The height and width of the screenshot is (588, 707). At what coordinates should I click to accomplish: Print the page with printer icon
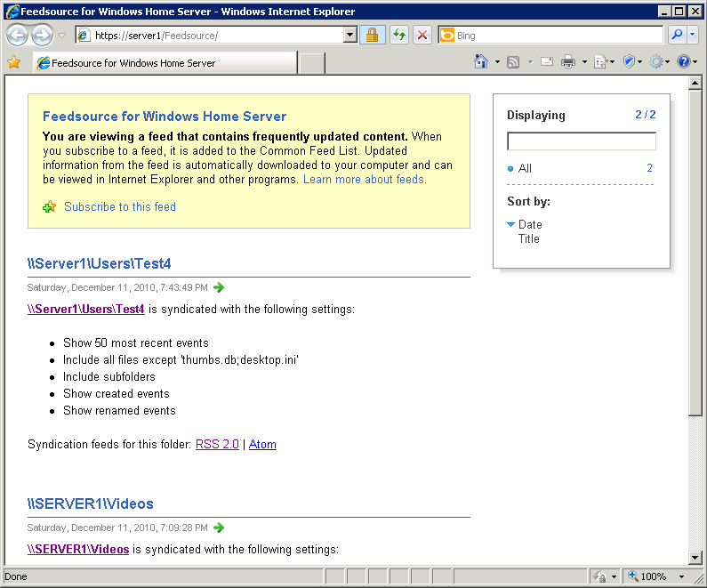(x=568, y=61)
